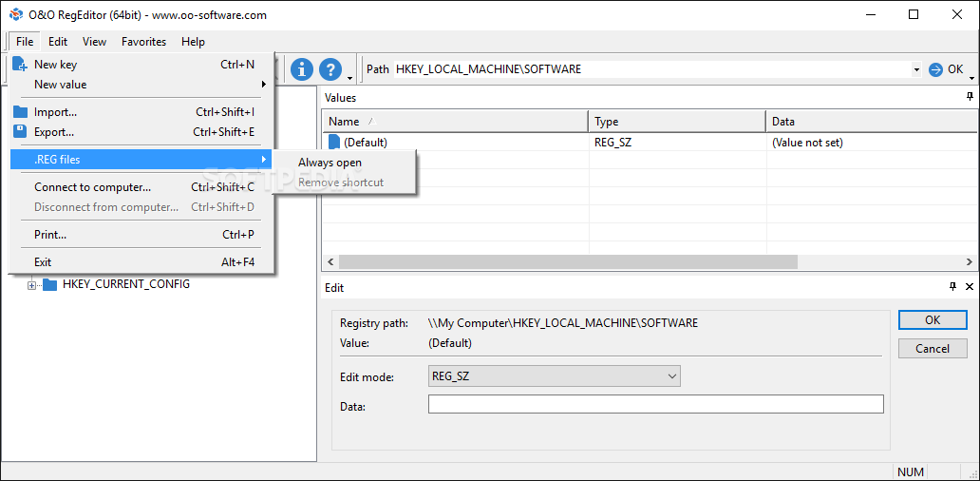Select the (Default) value name
Viewport: 980px width, 481px height.
[366, 143]
